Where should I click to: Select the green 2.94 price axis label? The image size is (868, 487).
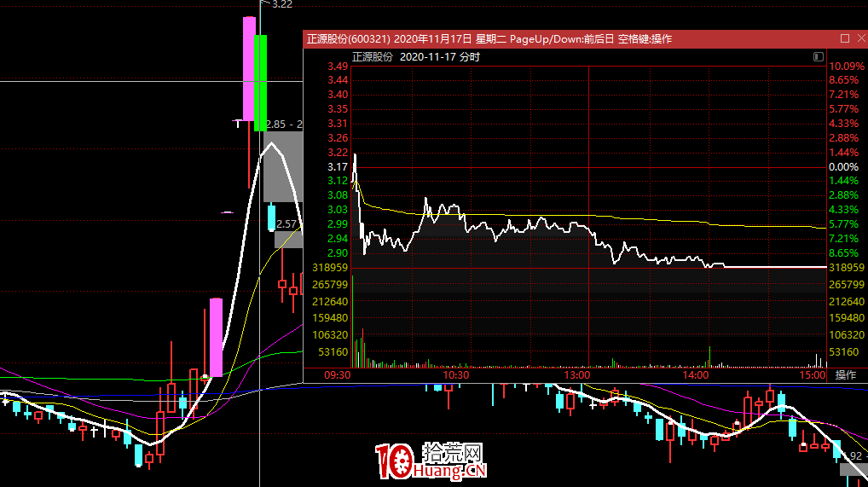(x=338, y=239)
